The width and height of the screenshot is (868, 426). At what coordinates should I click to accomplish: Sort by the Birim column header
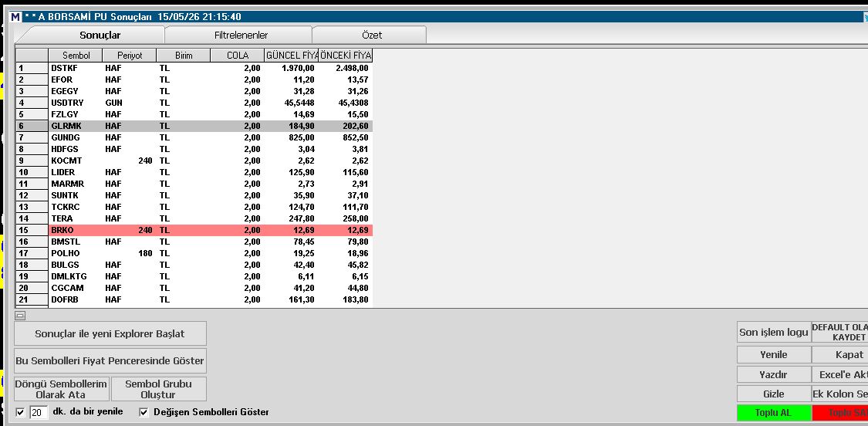click(183, 56)
